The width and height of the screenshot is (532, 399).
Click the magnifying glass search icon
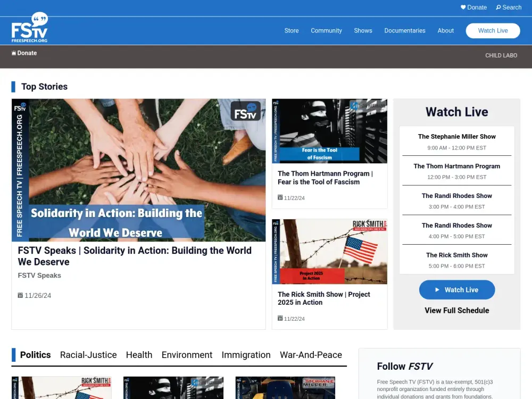point(498,7)
